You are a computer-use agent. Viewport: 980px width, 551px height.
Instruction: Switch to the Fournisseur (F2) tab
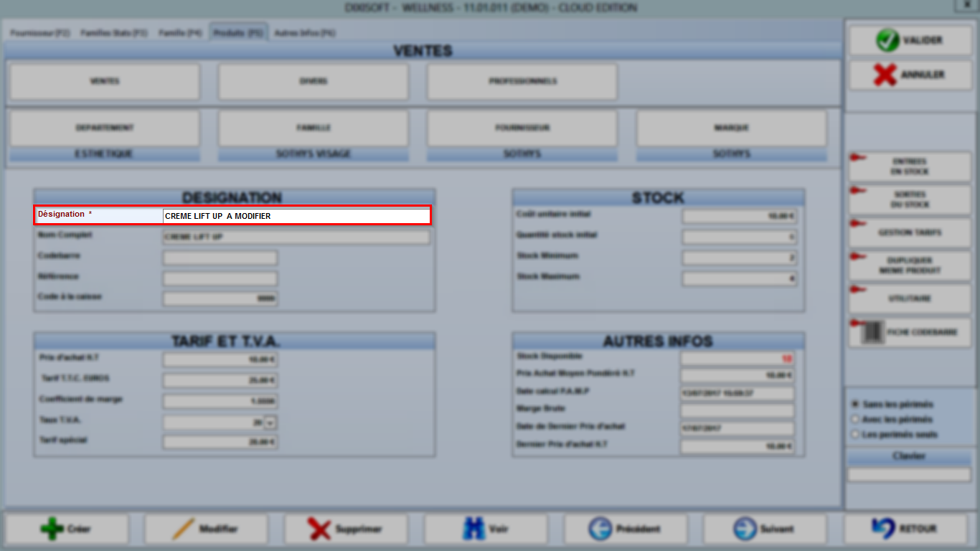(40, 33)
